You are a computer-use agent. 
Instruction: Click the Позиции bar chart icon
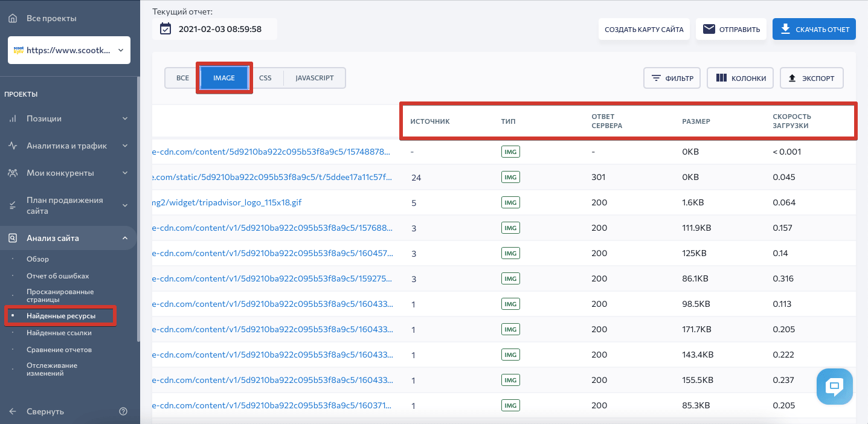point(13,119)
